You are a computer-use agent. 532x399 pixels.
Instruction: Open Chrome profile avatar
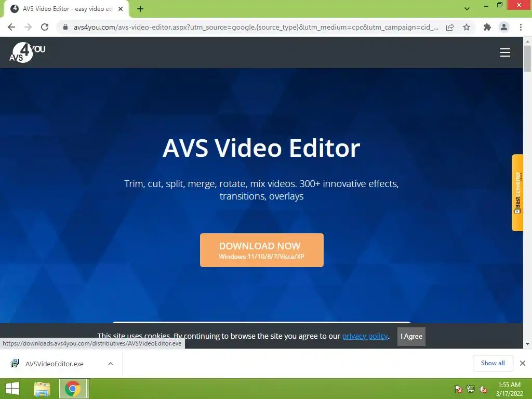coord(504,27)
